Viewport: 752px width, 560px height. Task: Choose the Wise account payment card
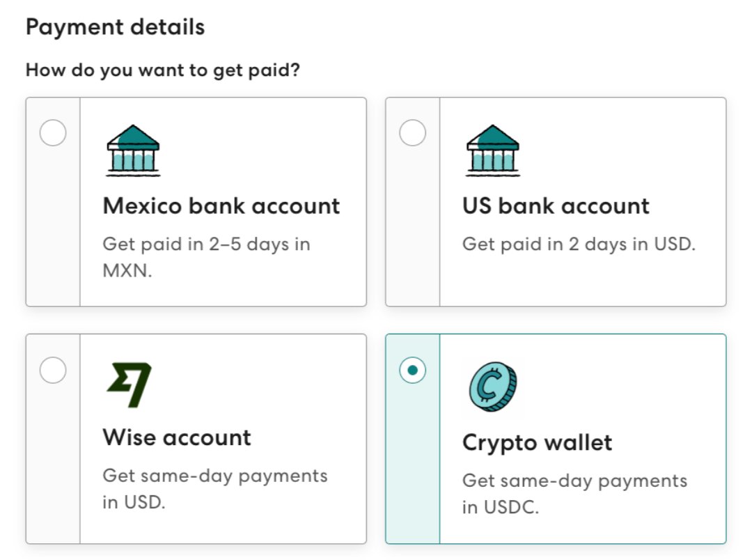click(x=195, y=439)
